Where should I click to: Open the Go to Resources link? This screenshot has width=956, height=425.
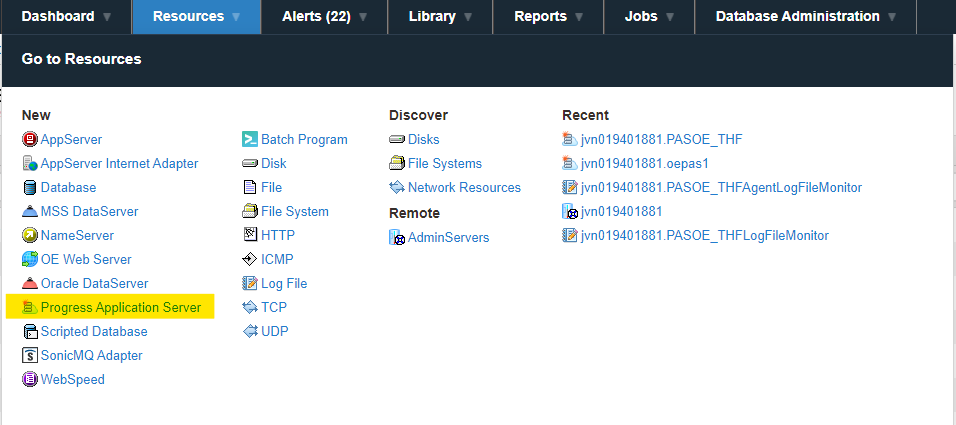[82, 59]
